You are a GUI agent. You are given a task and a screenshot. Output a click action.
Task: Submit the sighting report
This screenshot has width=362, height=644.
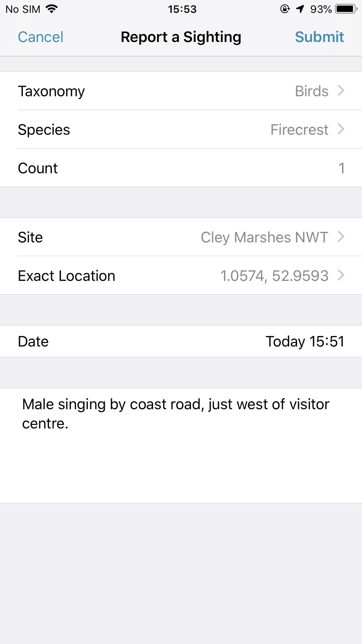coord(319,37)
